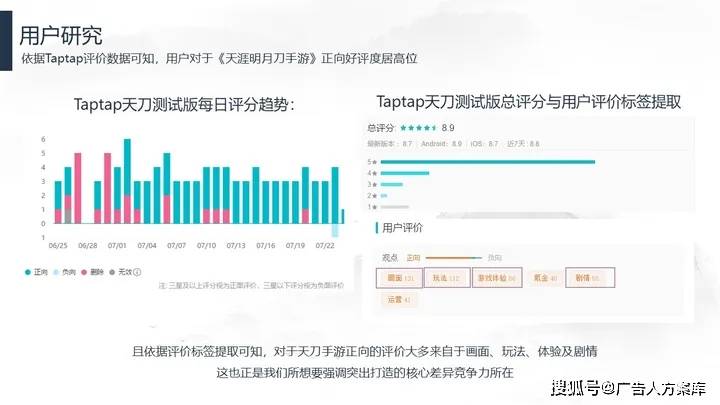Screen dimensions: 720x405
Task: Open the 运营 review tag
Action: (398, 298)
